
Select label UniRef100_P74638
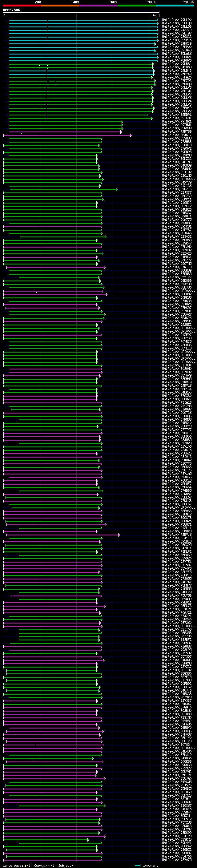point(177,301)
